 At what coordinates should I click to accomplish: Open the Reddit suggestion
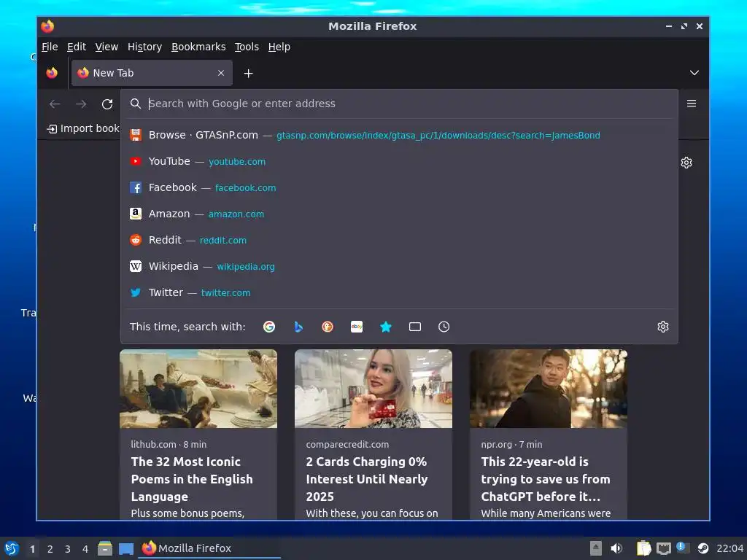(x=399, y=240)
